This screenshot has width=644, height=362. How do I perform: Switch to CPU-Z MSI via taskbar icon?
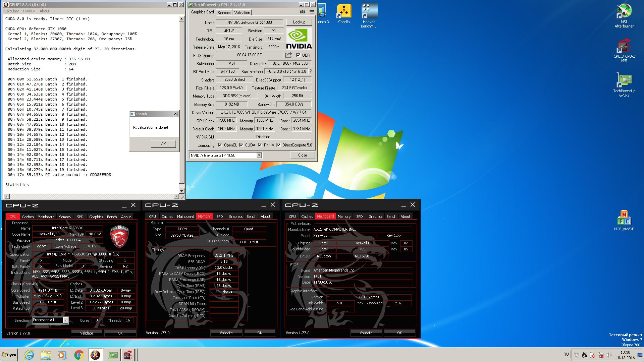128,355
